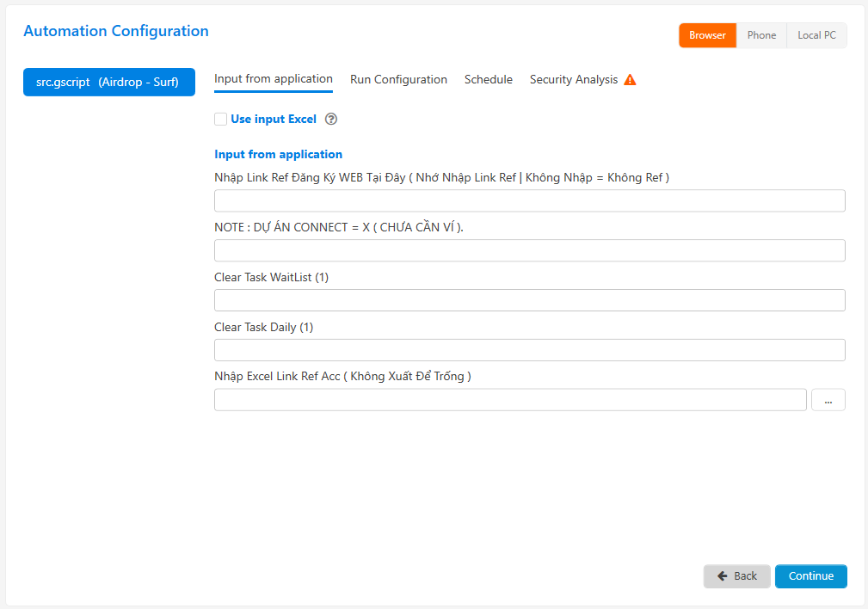Open the Run Configuration tab
The width and height of the screenshot is (868, 609).
398,80
